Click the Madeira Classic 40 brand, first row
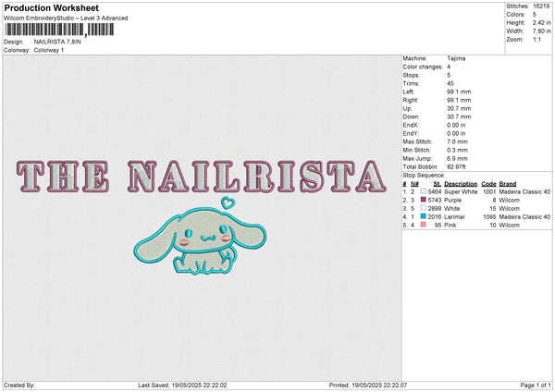The height and width of the screenshot is (392, 555). point(524,191)
